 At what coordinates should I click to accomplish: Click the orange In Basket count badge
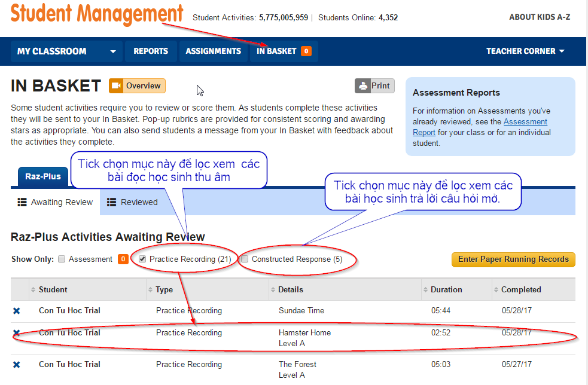click(x=306, y=51)
